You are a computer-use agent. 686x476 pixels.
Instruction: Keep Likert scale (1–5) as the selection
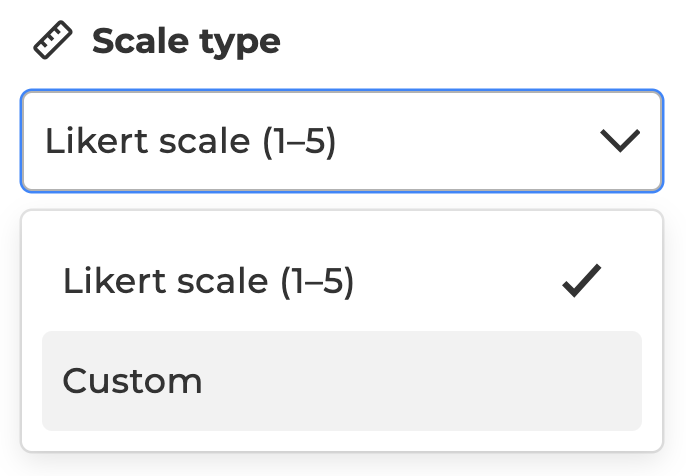pyautogui.click(x=342, y=281)
